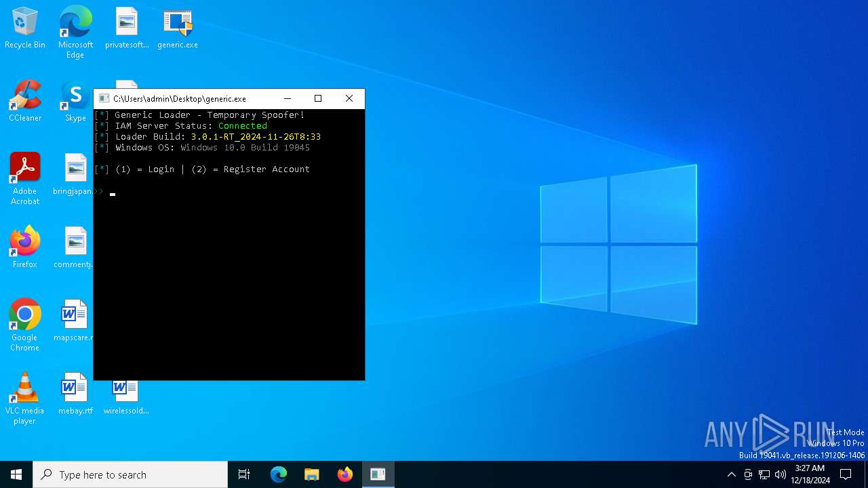Screen dimensions: 868x488
Task: Click the generic.exe window title bar text
Action: click(x=180, y=99)
